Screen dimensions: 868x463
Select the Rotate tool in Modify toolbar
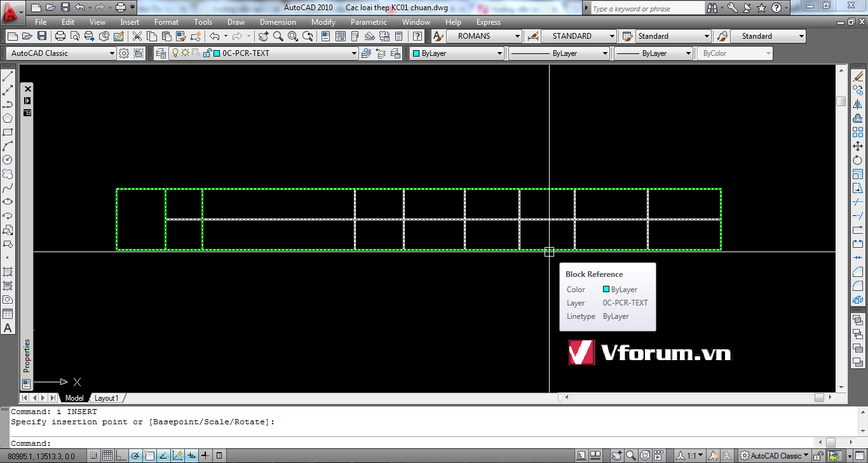click(x=858, y=161)
